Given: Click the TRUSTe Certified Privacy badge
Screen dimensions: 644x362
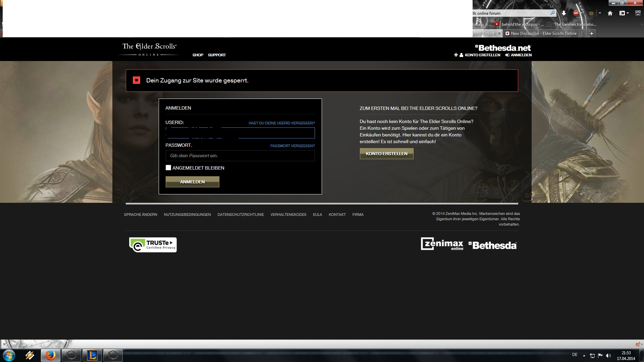Looking at the screenshot, I should (x=153, y=245).
